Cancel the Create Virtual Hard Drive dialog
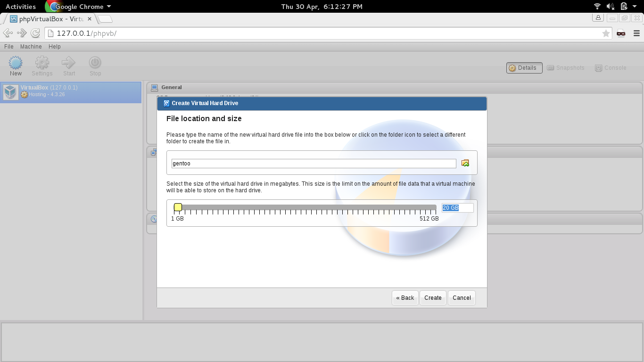 [462, 298]
